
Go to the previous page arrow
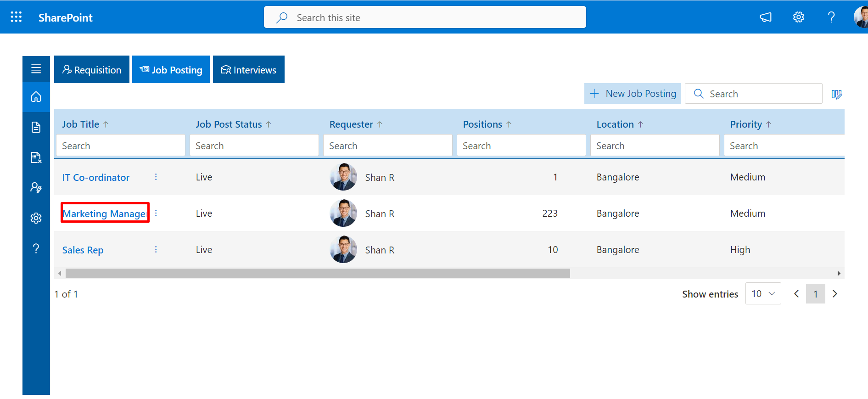click(796, 294)
